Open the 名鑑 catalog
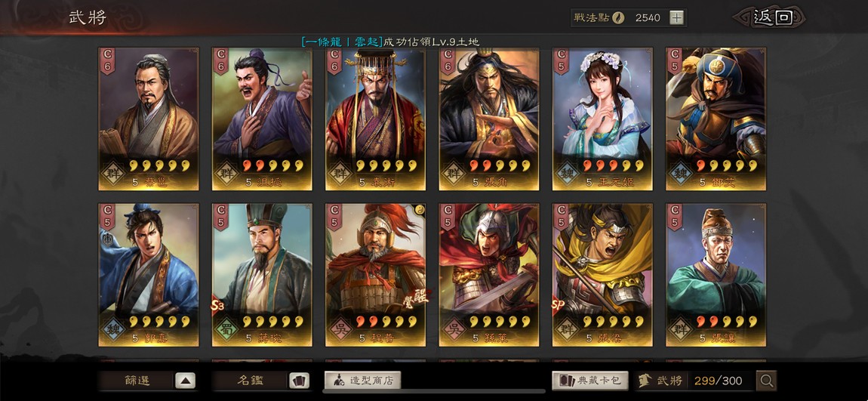Viewport: 868px width, 401px height. pyautogui.click(x=250, y=381)
